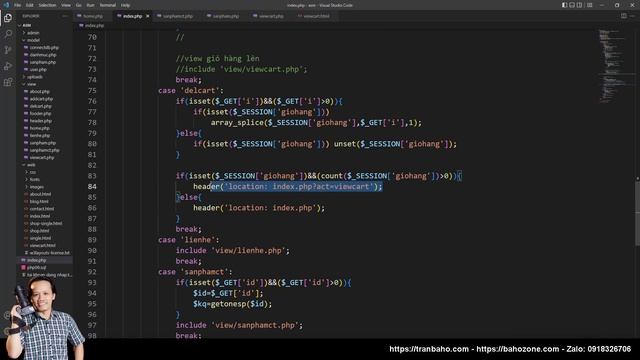
Task: Click line number 84 in gutter
Action: [x=92, y=187]
